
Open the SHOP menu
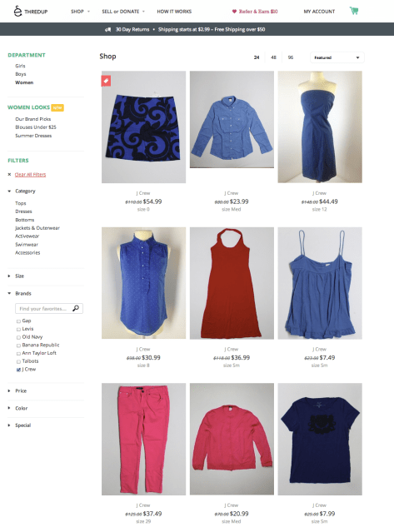coord(80,12)
